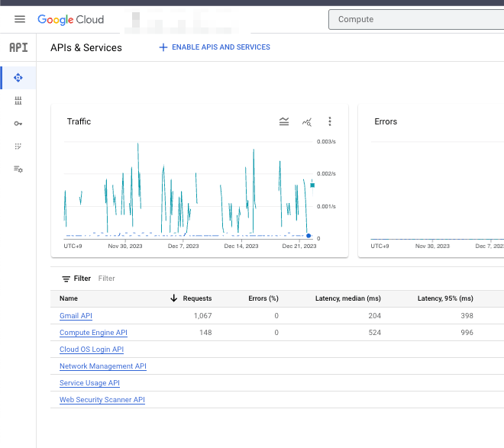
Task: Click Gmail API requests value 1,067
Action: tap(202, 316)
